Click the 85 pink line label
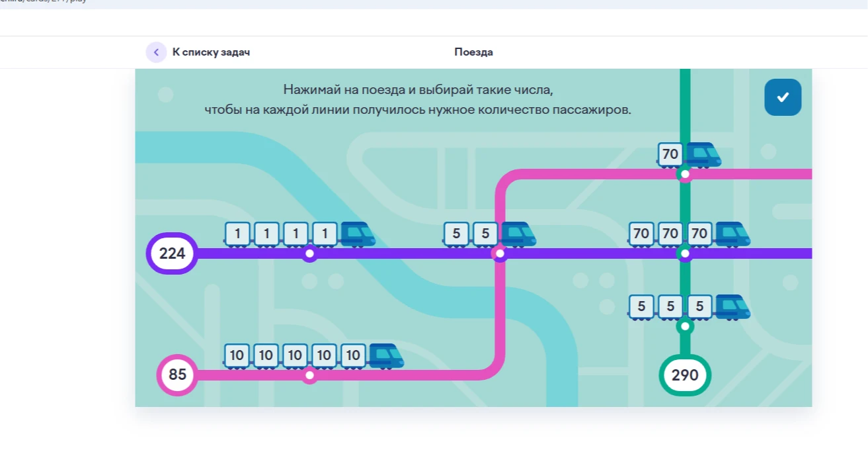 (x=177, y=375)
